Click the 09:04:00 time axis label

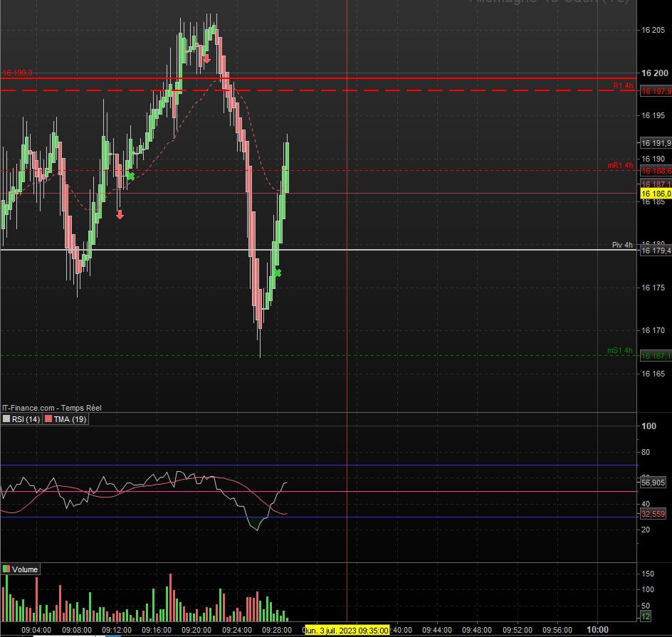pos(36,630)
